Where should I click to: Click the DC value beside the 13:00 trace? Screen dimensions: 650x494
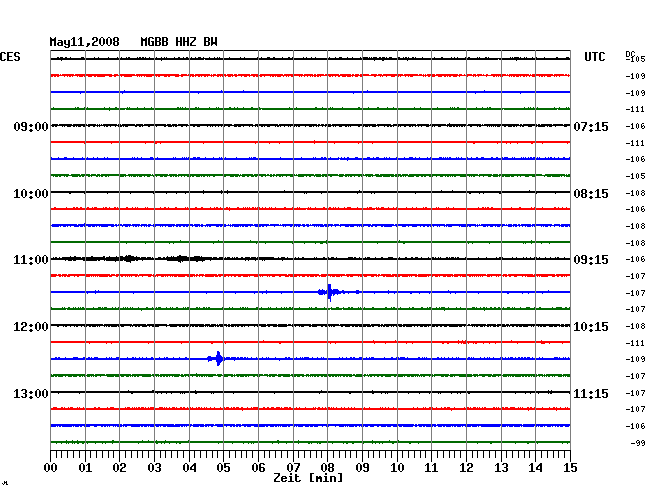(x=635, y=393)
